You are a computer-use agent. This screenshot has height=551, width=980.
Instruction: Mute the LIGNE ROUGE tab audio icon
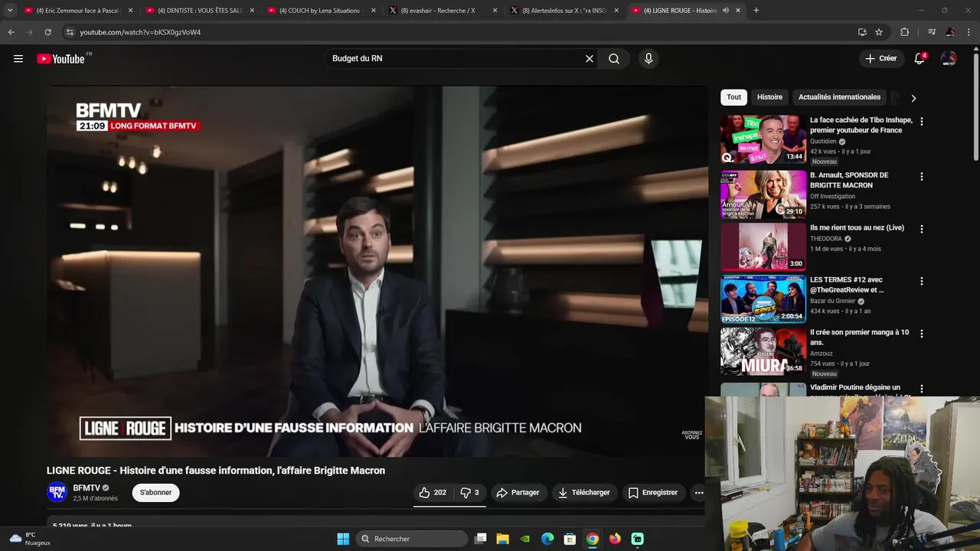[x=725, y=11]
